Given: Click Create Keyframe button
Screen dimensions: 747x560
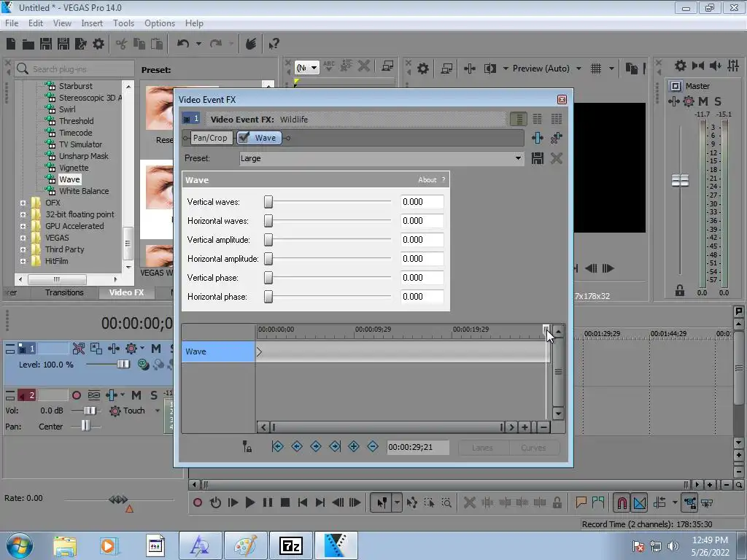Looking at the screenshot, I should point(354,446).
